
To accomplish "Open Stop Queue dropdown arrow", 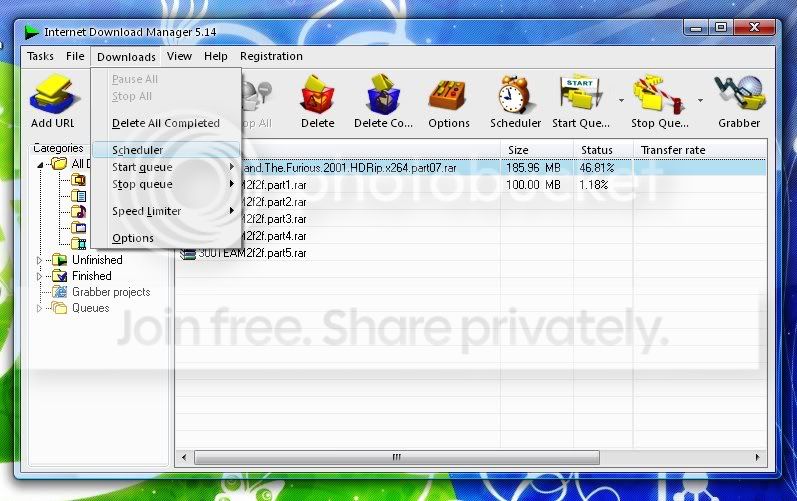I will click(x=700, y=100).
